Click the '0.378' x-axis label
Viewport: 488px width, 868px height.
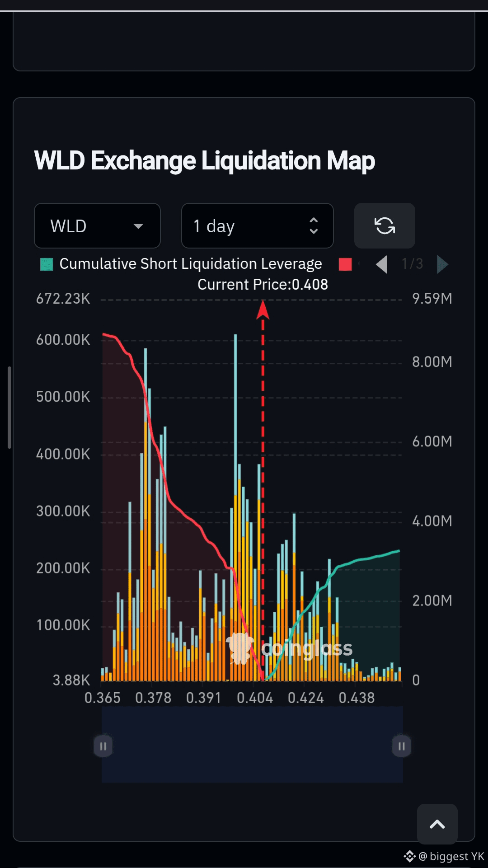pos(153,698)
